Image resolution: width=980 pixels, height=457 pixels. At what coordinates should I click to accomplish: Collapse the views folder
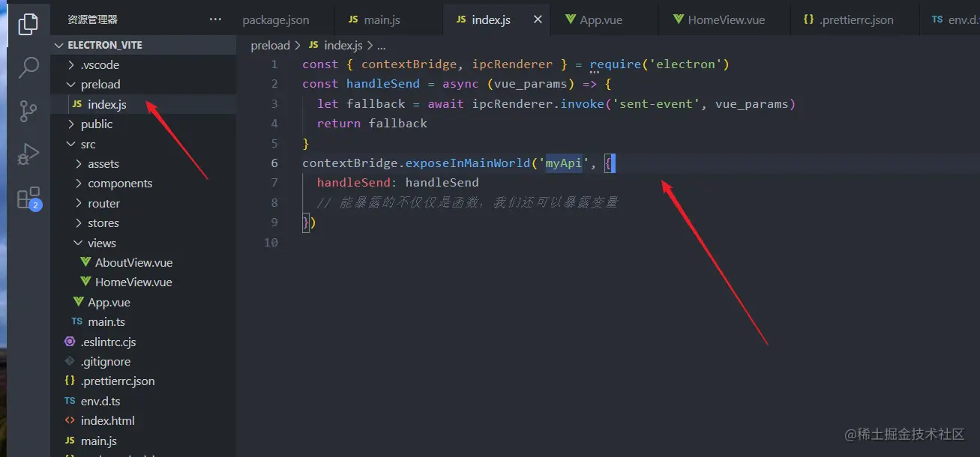pos(143,243)
